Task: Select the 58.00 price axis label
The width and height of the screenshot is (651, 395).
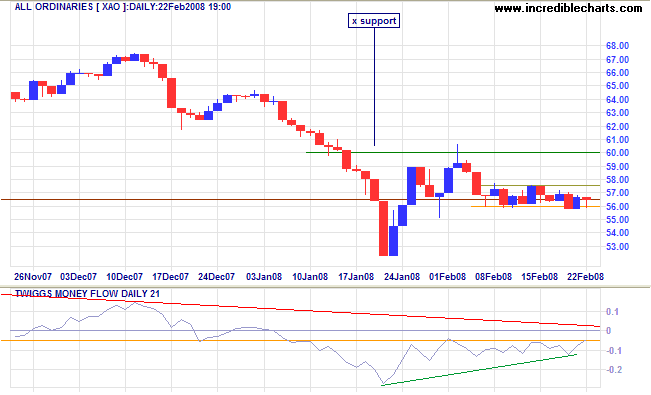Action: pos(617,180)
